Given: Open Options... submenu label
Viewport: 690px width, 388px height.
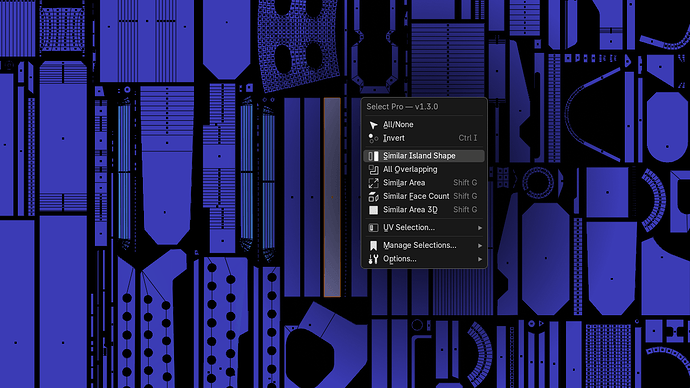Looking at the screenshot, I should pyautogui.click(x=400, y=259).
